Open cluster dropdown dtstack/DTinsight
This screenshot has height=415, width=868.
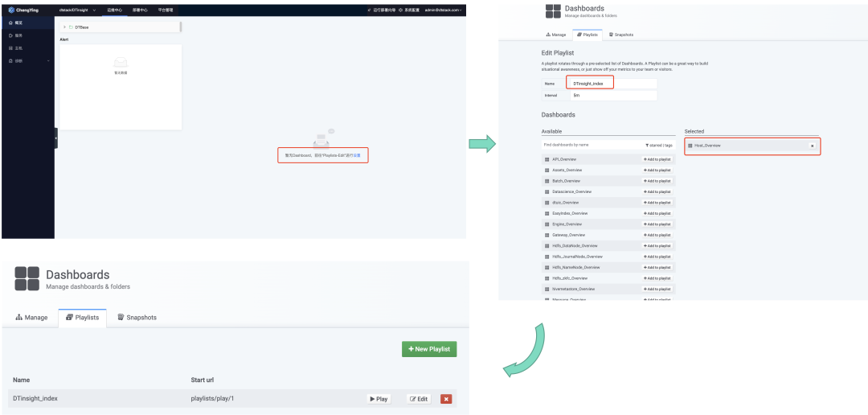click(77, 10)
